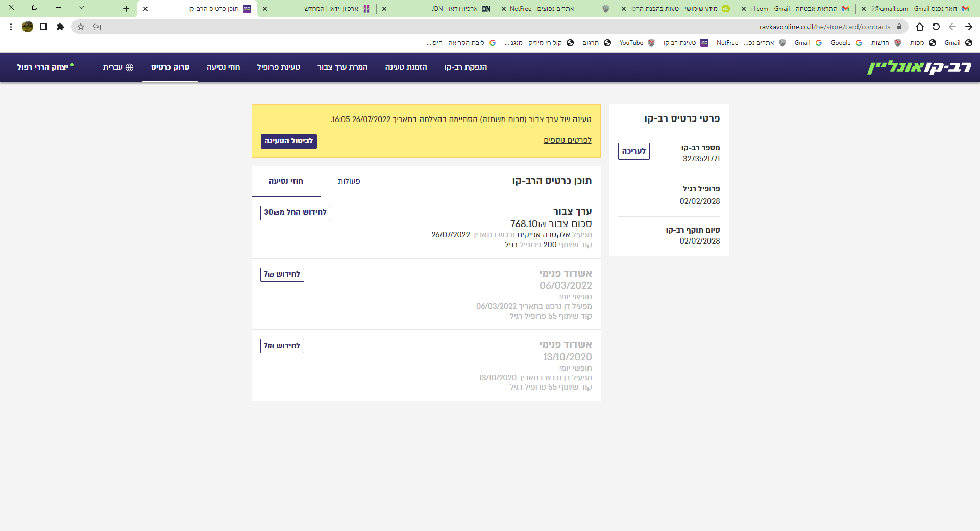Click the לביטול הטעינה button
980x531 pixels.
(288, 141)
